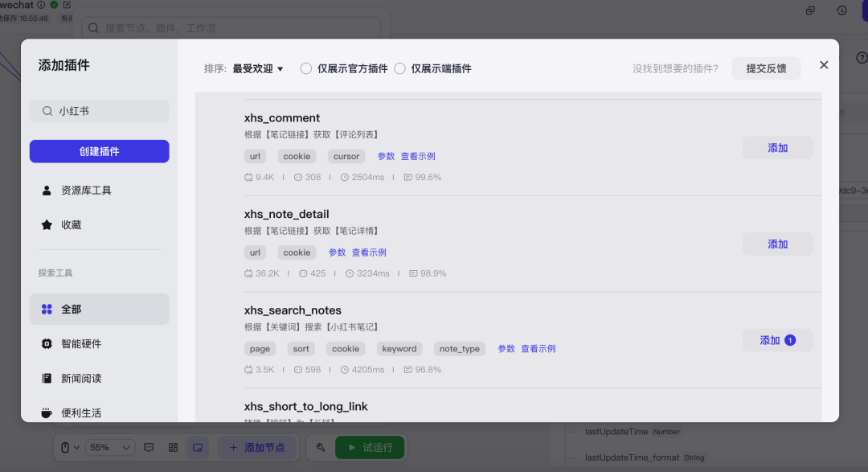The image size is (868, 472).
Task: Select the 智能硬件 category
Action: click(81, 343)
